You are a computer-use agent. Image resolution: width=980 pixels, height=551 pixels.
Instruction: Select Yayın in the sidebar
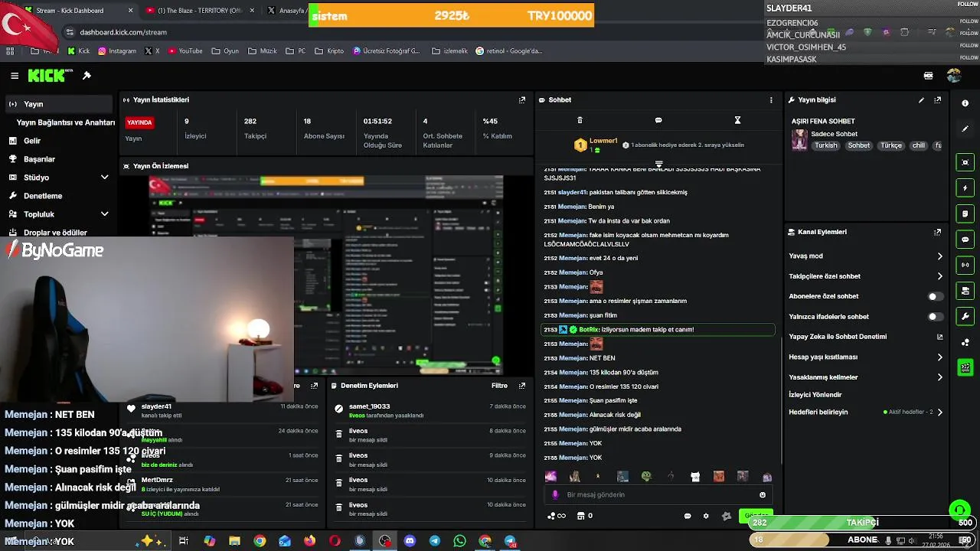tap(59, 104)
